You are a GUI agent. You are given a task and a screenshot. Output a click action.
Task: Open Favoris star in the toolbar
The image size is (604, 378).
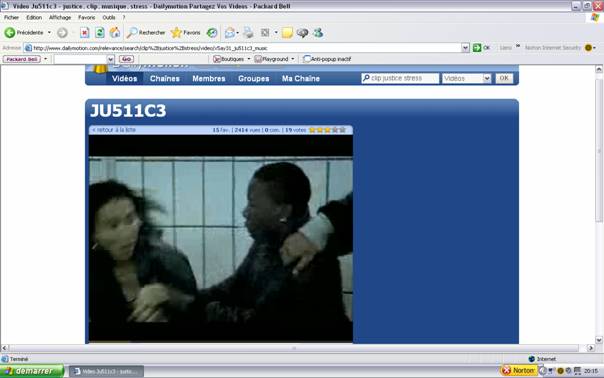[186, 33]
